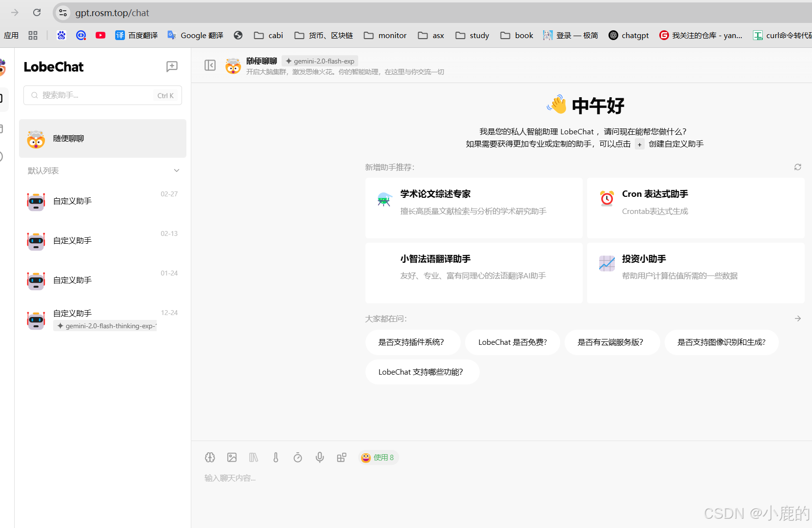The width and height of the screenshot is (812, 528).
Task: Open the 自定义助手 dated 01-24
Action: coord(102,280)
